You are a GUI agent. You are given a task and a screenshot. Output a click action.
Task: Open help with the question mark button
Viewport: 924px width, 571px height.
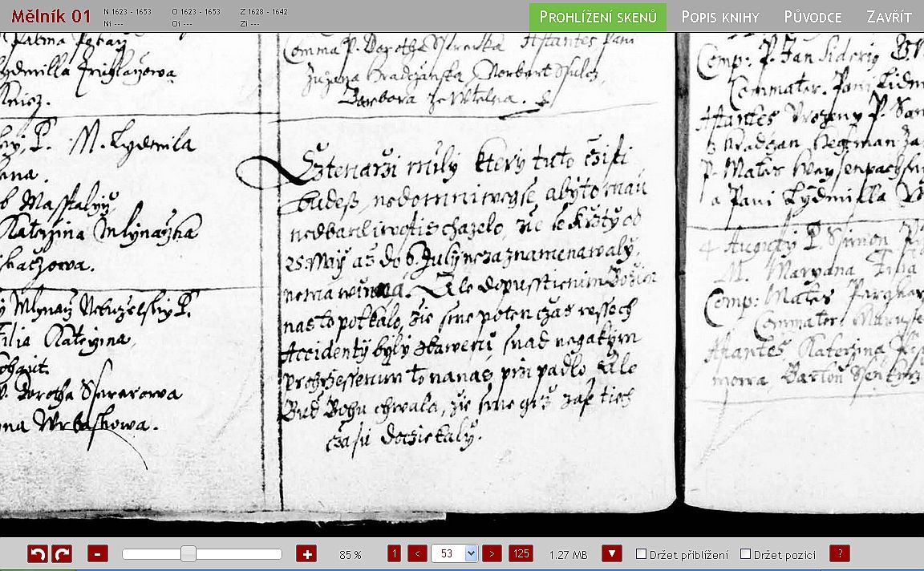pos(839,553)
